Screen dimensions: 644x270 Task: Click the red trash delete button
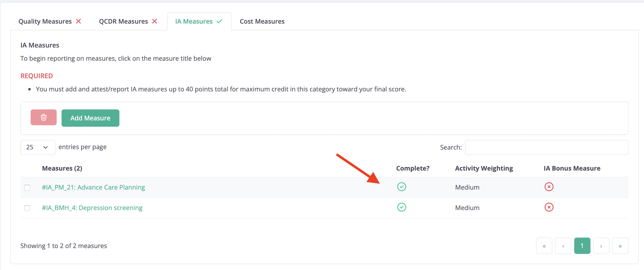44,117
